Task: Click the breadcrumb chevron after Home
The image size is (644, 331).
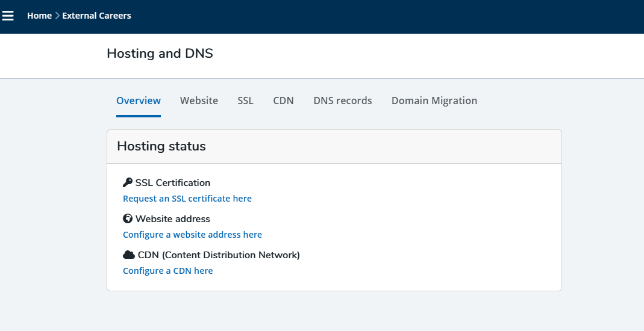Action: coord(57,16)
